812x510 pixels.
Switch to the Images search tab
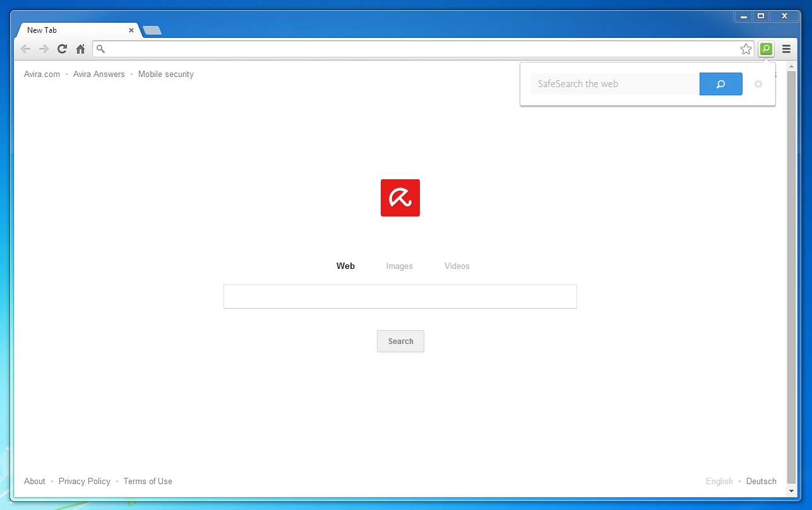pos(400,266)
